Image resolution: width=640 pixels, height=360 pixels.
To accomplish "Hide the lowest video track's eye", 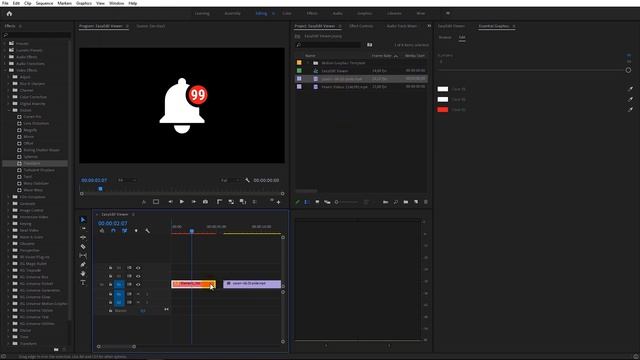I will point(138,284).
